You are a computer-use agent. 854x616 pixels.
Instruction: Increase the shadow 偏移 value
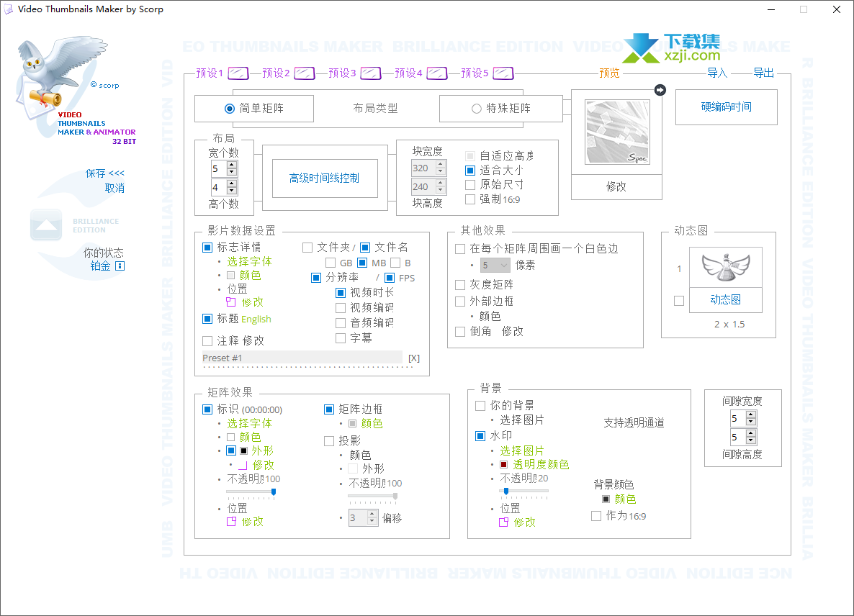pyautogui.click(x=372, y=514)
